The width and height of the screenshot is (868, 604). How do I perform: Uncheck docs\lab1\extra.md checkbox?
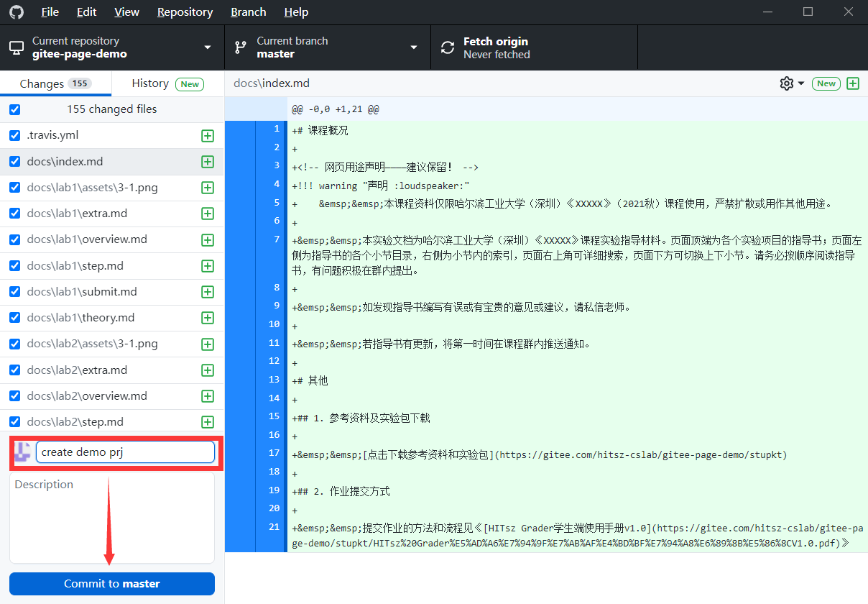tap(15, 214)
